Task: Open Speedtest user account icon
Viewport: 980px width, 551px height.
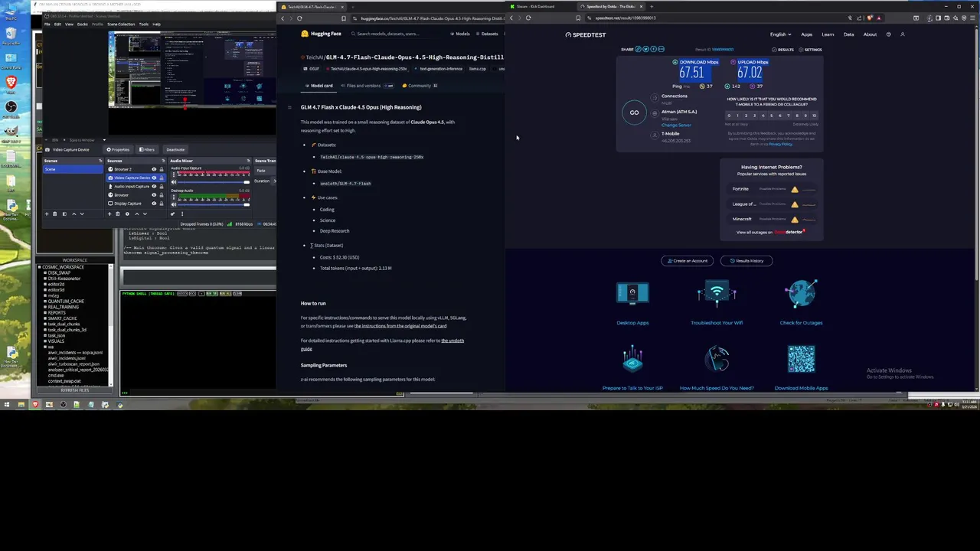Action: click(903, 34)
